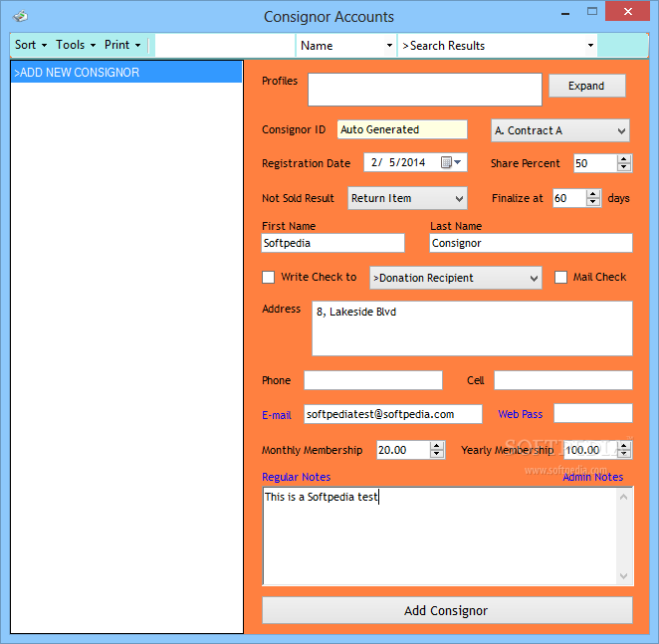Open the Registration Date calendar picker

coord(451,162)
